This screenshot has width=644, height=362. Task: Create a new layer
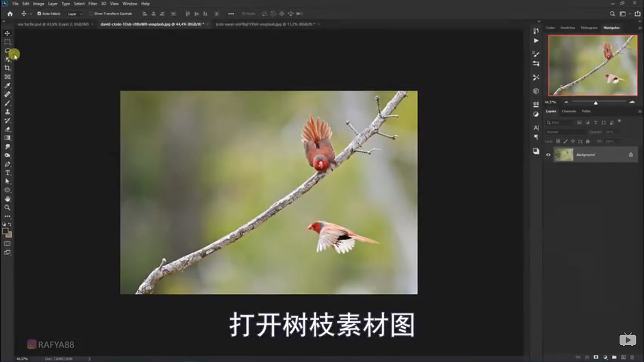(623, 357)
